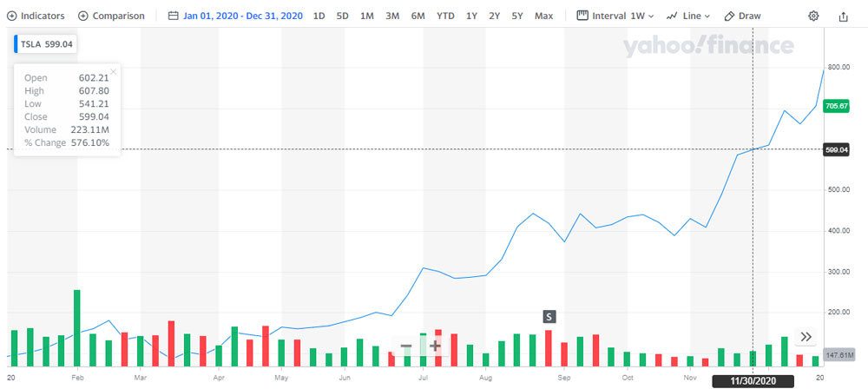Select the 1D range

[319, 16]
